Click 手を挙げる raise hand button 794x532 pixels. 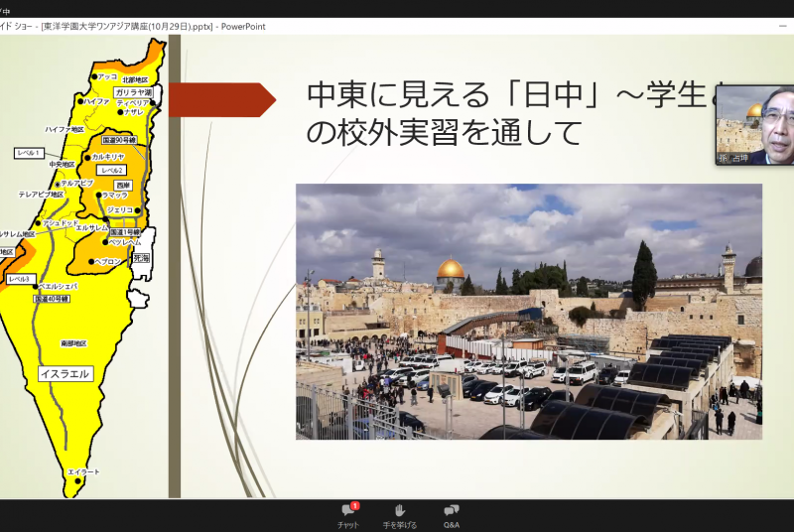tap(400, 516)
